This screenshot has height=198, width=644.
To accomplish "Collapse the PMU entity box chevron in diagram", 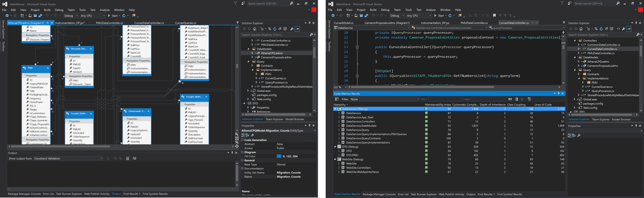I will (x=47, y=68).
